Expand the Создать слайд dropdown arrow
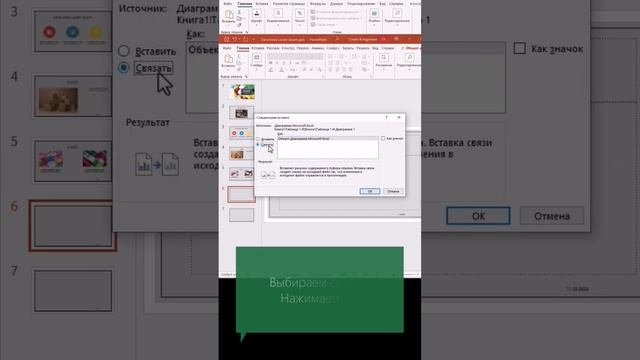640x360 pixels. click(x=256, y=69)
